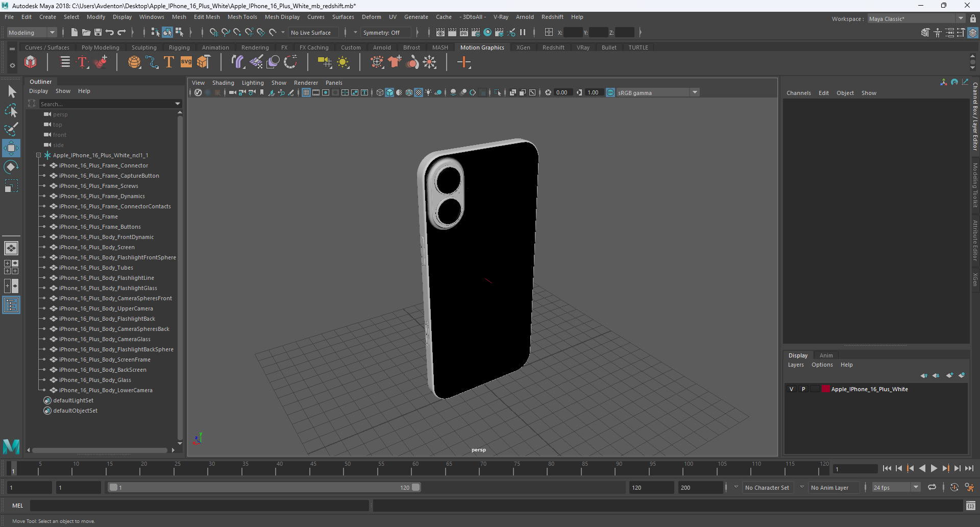The width and height of the screenshot is (980, 527).
Task: Open Layers menu in the layer editor
Action: [x=796, y=365]
